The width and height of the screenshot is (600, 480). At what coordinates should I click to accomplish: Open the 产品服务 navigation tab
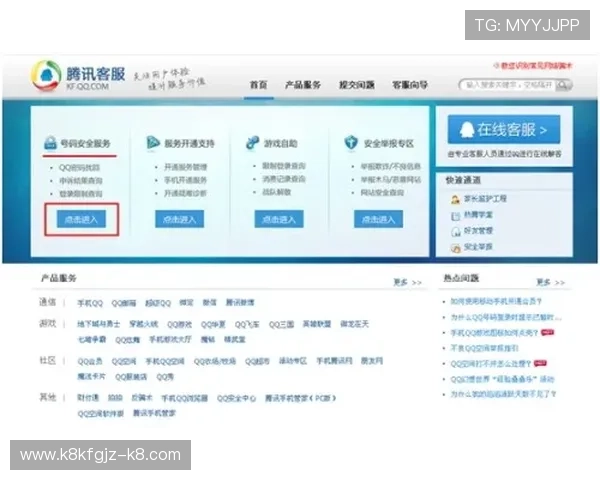pos(303,85)
